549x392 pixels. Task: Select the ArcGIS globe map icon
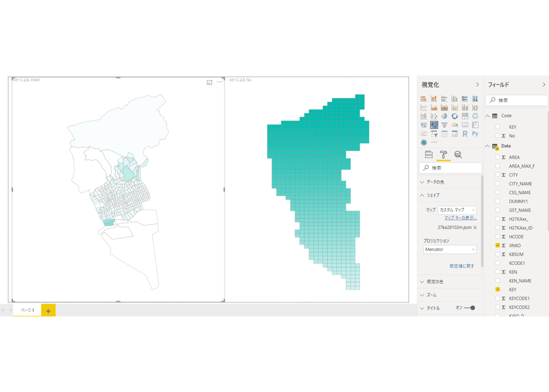tap(424, 143)
